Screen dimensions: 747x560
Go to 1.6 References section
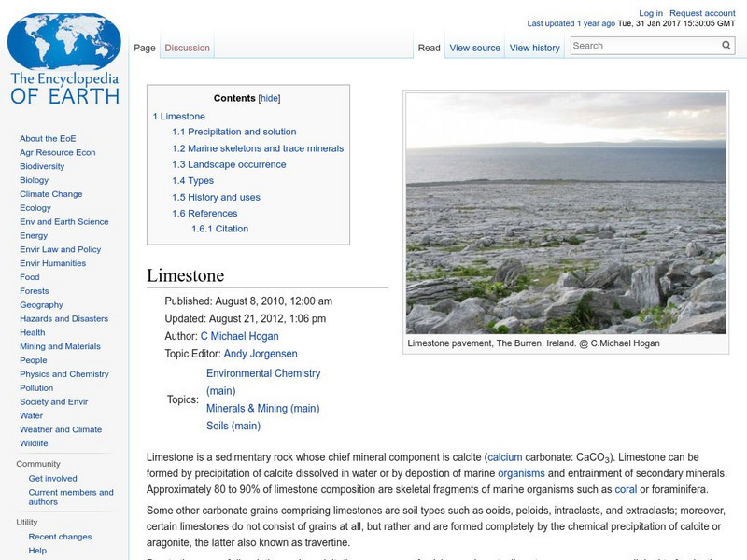click(x=204, y=214)
